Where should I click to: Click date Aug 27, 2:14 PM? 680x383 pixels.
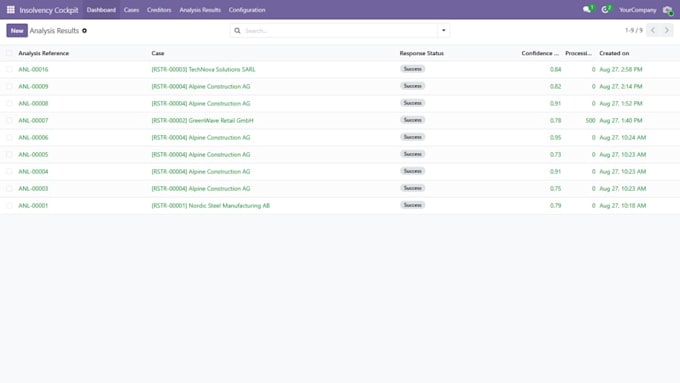(x=621, y=86)
